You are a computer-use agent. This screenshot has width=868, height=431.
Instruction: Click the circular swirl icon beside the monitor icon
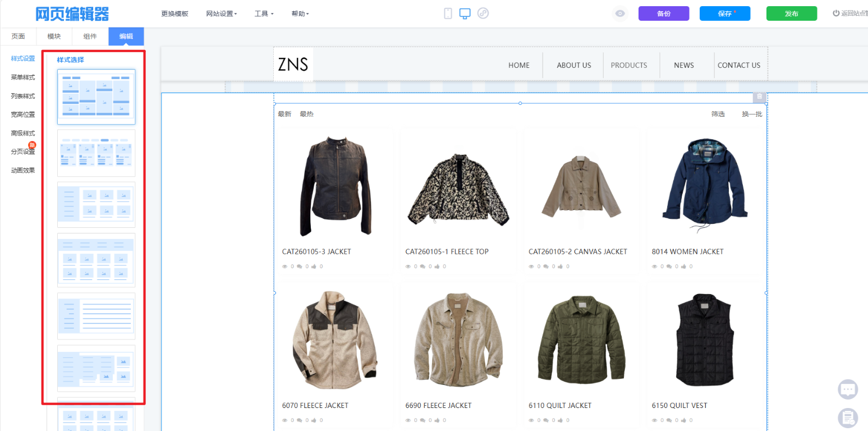pos(483,13)
